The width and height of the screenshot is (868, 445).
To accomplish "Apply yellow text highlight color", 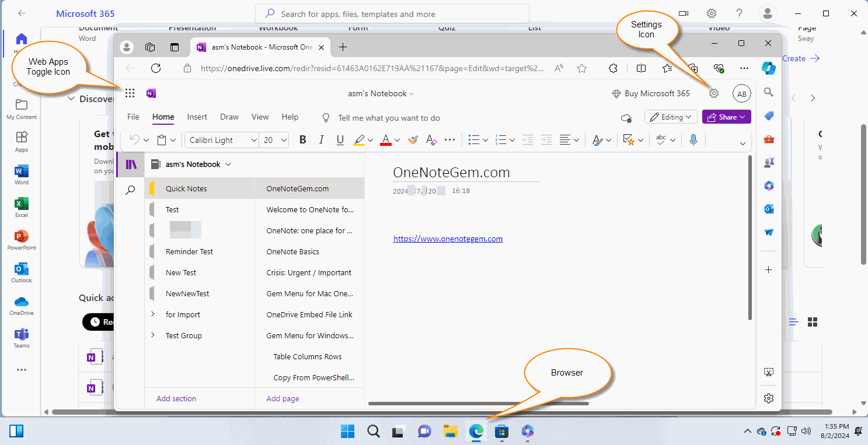I will 359,140.
